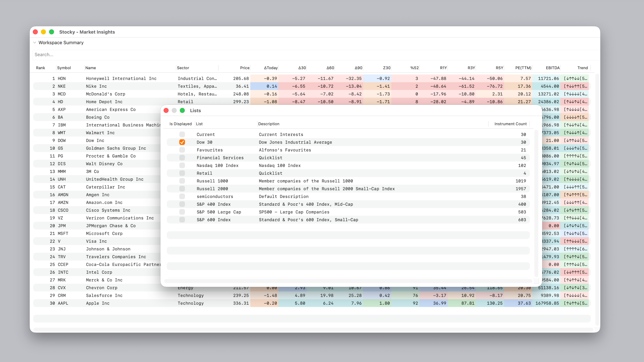Uncheck the Dow 30 list checkbox
644x362 pixels.
tap(182, 142)
